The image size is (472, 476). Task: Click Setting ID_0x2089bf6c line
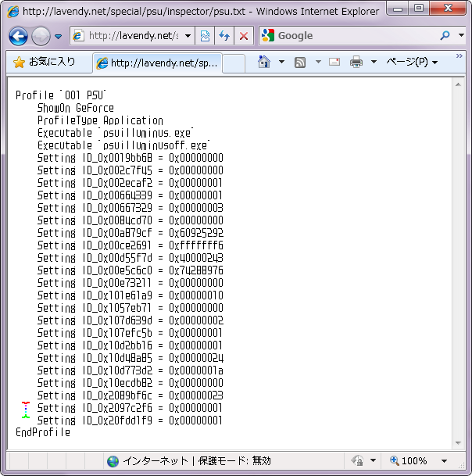tap(131, 395)
